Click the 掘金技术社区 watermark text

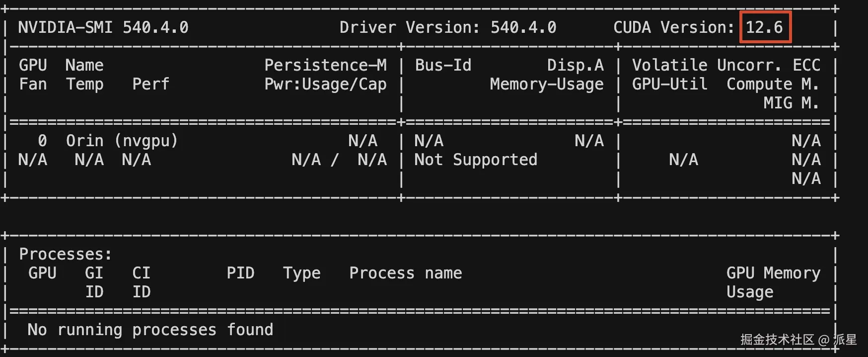(x=777, y=340)
